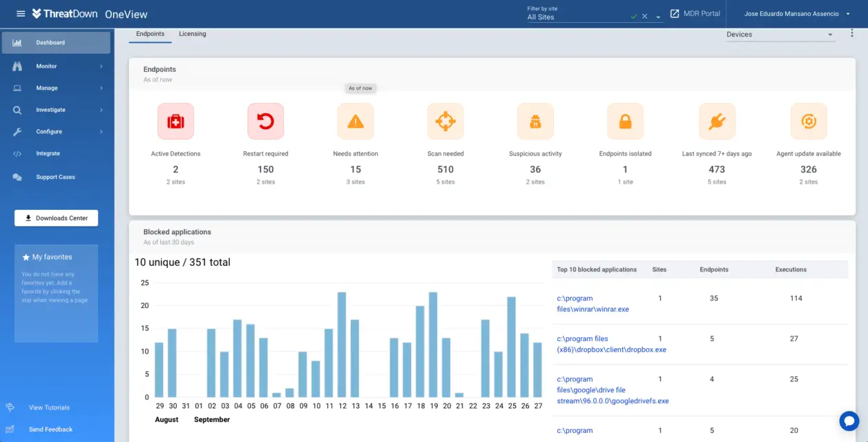The image size is (868, 442).
Task: Open the Devices dropdown
Action: coord(780,34)
